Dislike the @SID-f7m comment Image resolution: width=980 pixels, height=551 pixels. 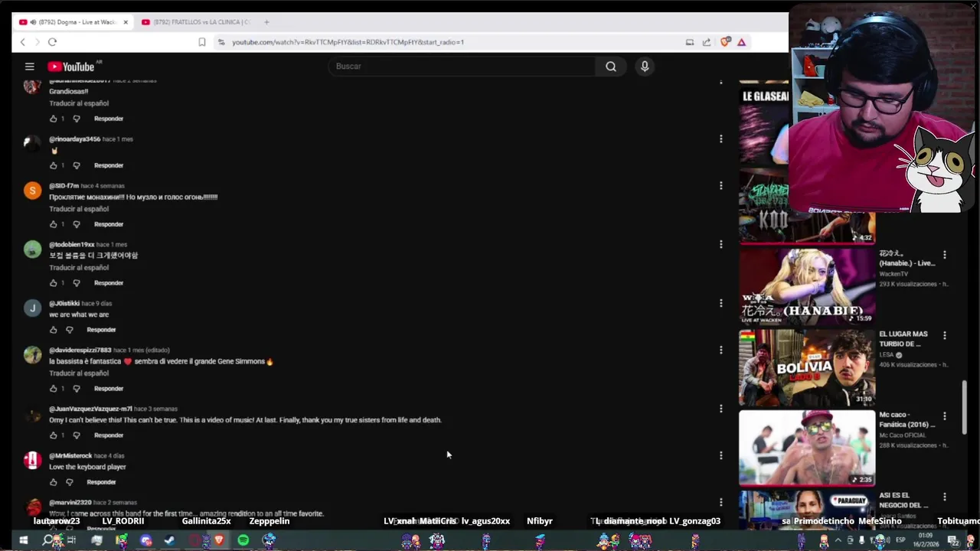point(77,224)
